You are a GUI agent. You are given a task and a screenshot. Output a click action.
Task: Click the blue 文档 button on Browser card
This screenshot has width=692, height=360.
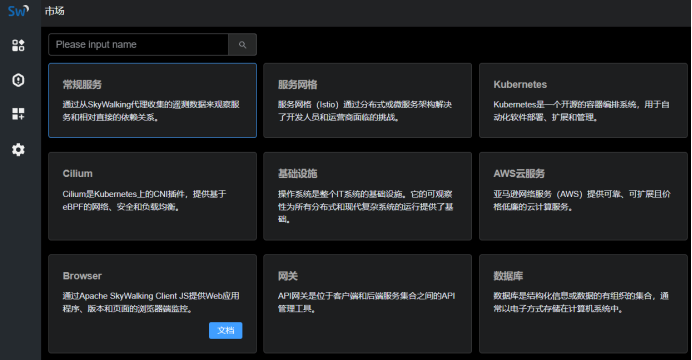click(x=226, y=330)
